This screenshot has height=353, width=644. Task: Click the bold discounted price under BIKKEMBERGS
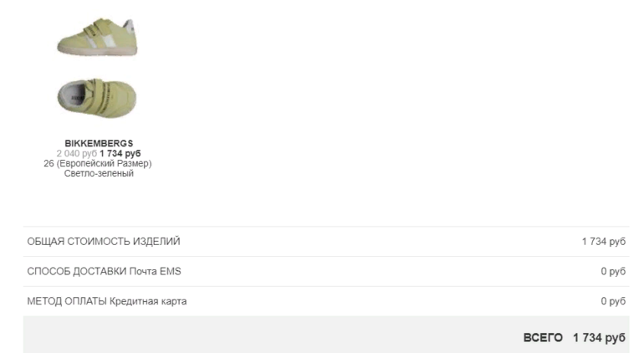120,154
